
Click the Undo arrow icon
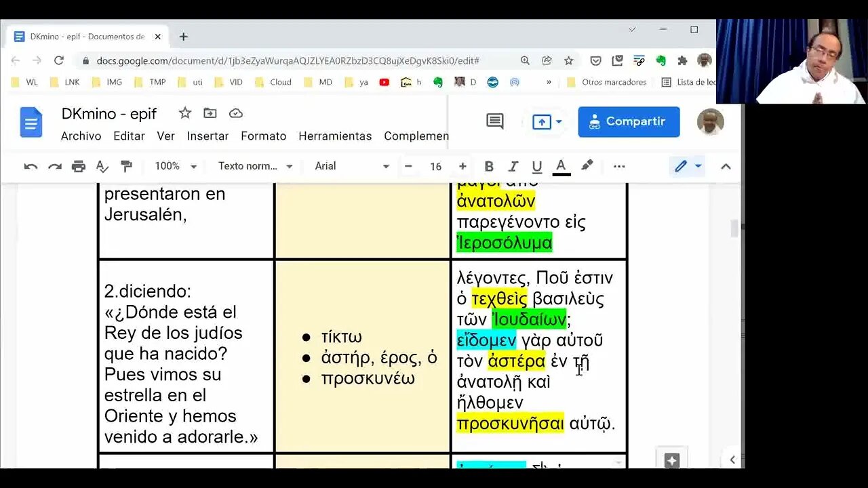[31, 166]
